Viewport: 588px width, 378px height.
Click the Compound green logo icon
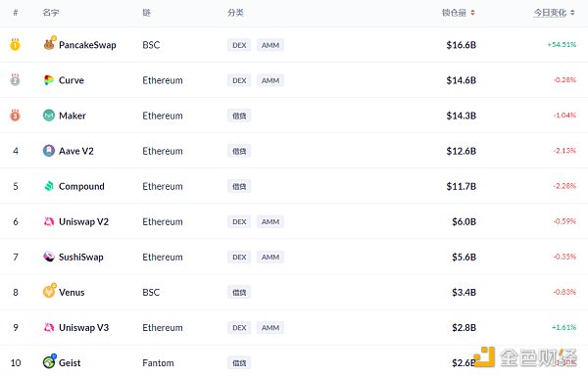[x=49, y=186]
